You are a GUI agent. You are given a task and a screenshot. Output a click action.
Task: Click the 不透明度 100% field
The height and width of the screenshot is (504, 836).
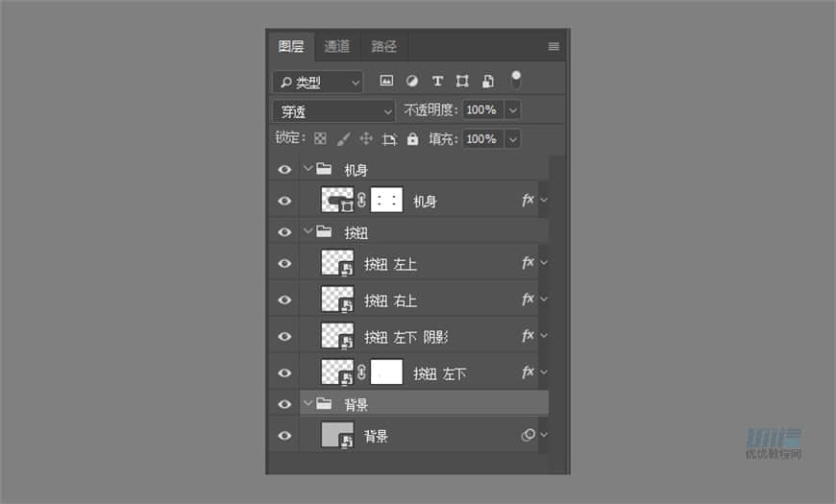pyautogui.click(x=482, y=109)
